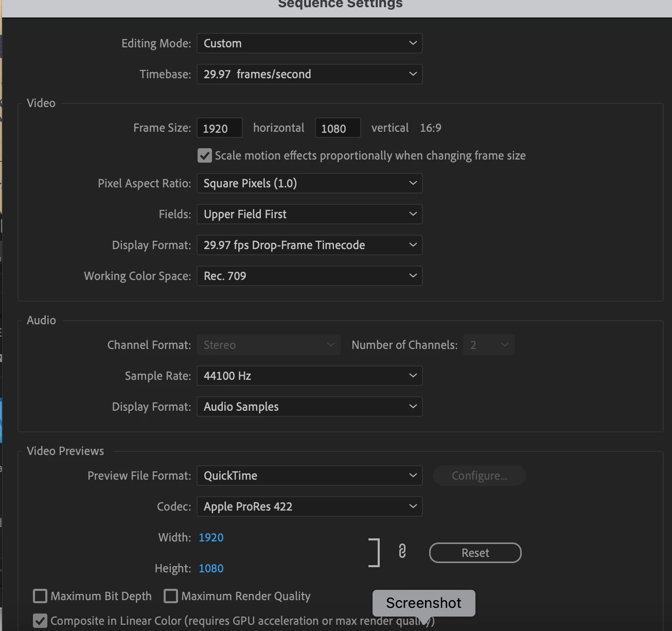
Task: Open the video Display Format timecode dropdown
Action: (x=310, y=245)
